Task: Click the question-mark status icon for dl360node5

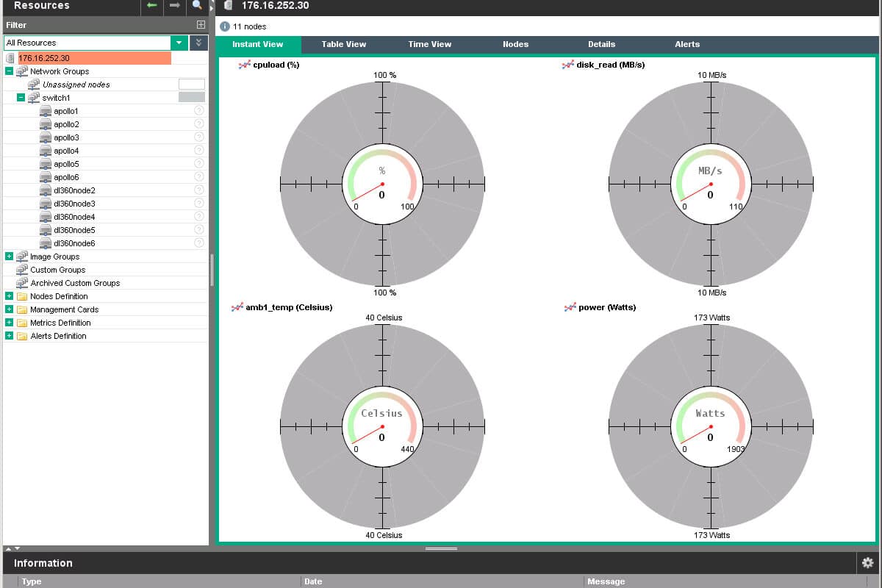Action: coord(198,229)
